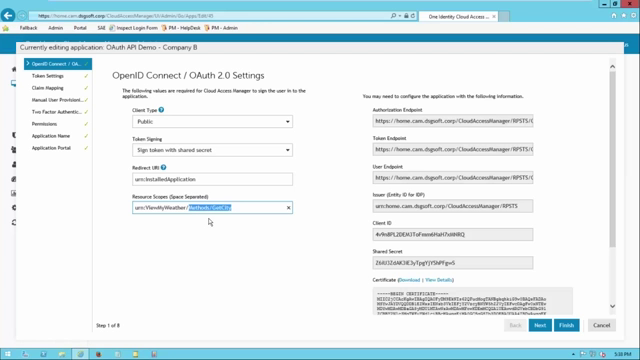Click the Next button

(540, 325)
